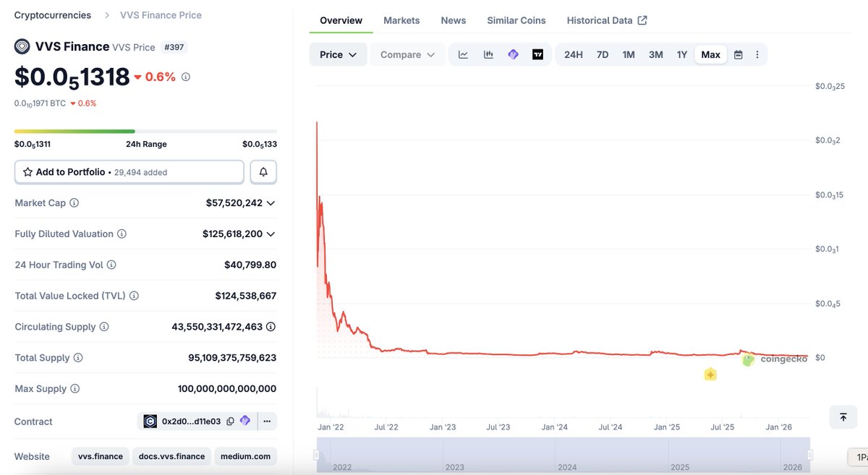Show 24 Hour Trading Vol info tooltip
Viewport: 868px width, 475px height.
point(111,265)
